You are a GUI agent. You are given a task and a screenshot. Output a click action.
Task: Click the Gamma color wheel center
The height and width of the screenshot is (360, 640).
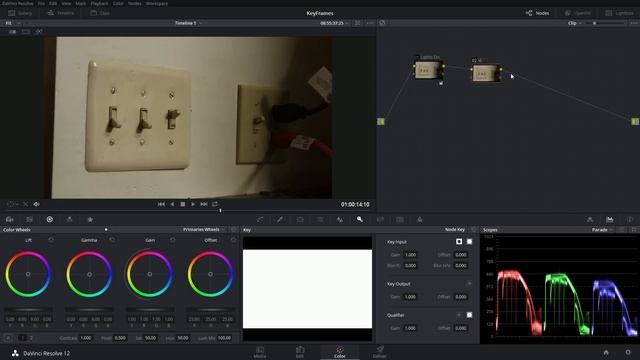(89, 274)
